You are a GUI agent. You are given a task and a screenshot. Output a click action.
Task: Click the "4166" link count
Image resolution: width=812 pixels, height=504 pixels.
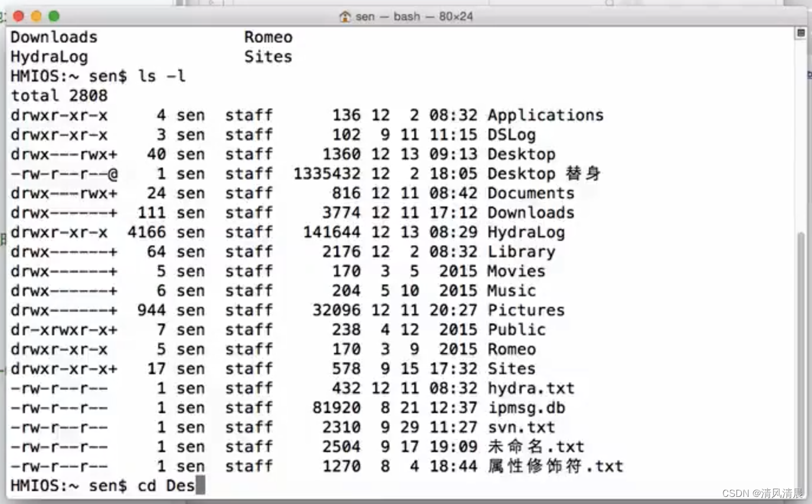[x=146, y=232]
